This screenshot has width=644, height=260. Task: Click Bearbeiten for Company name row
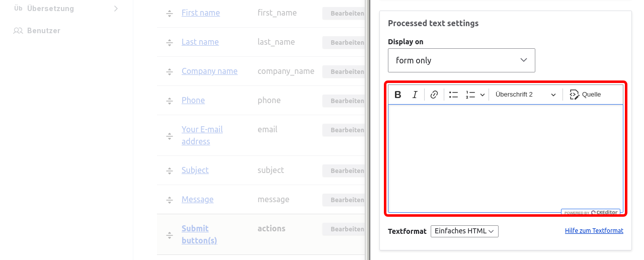pyautogui.click(x=344, y=72)
